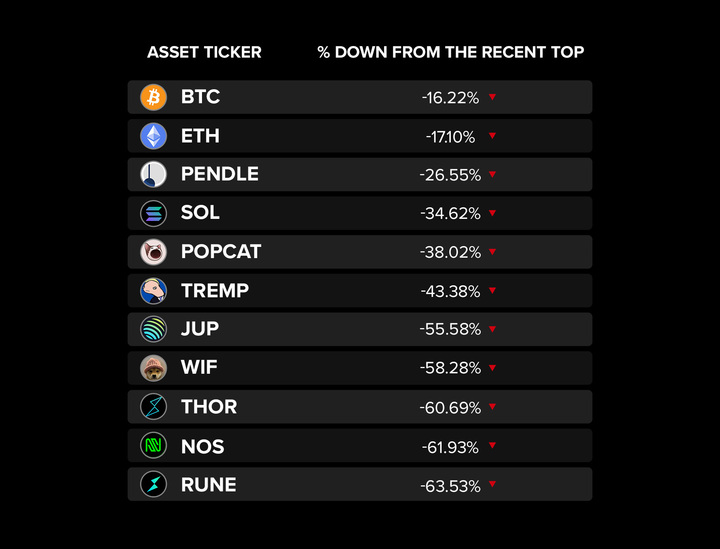Click the green NOS logo icon
This screenshot has height=549, width=720.
[153, 446]
